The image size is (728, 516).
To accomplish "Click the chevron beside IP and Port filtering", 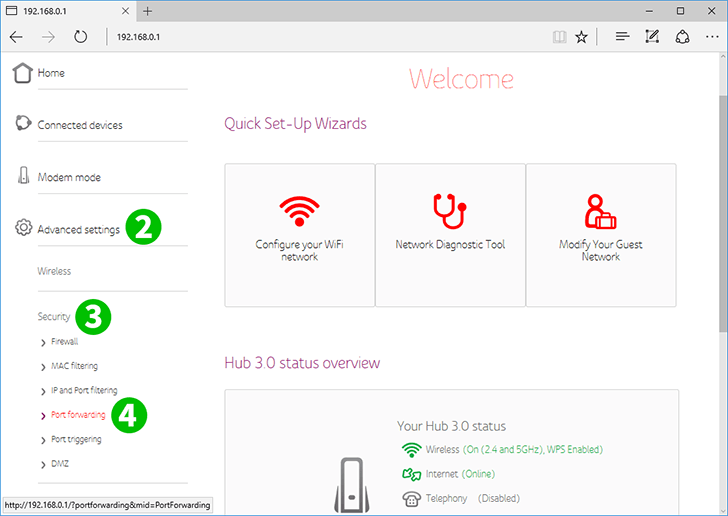I will pos(43,392).
